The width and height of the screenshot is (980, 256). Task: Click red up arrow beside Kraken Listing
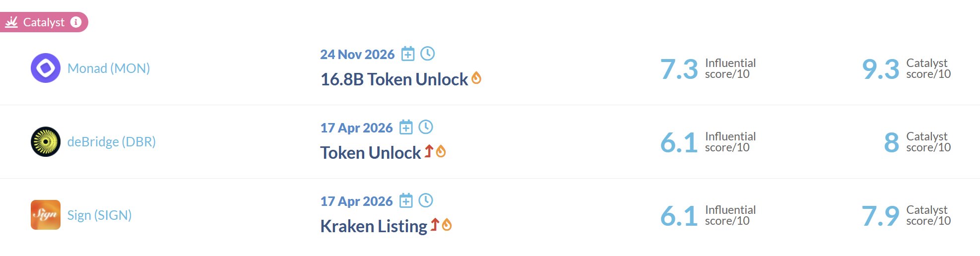point(435,225)
